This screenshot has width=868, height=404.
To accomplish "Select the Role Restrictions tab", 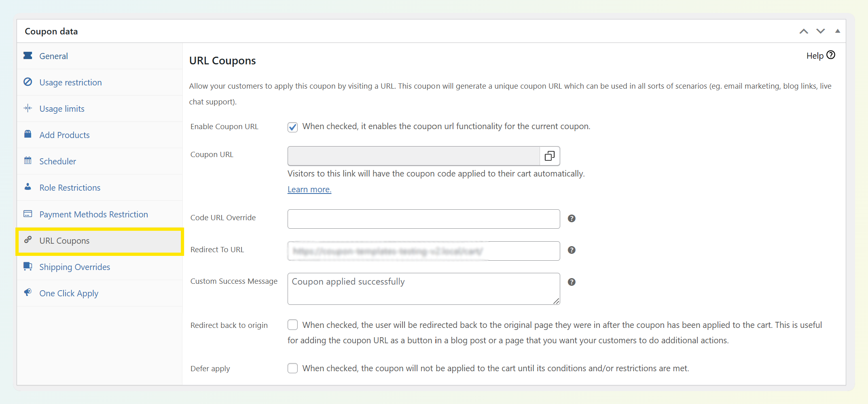I will [70, 188].
